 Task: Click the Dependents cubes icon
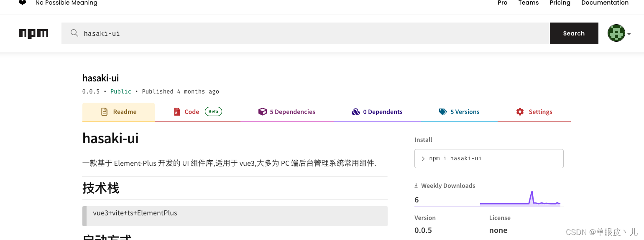click(355, 112)
